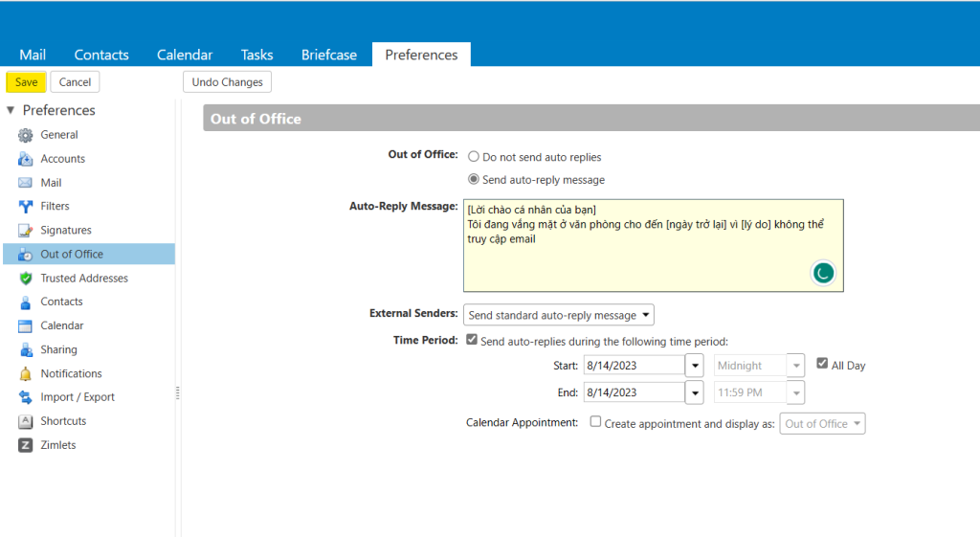
Task: Enable "Create appointment and display as" checkbox
Action: coord(595,421)
